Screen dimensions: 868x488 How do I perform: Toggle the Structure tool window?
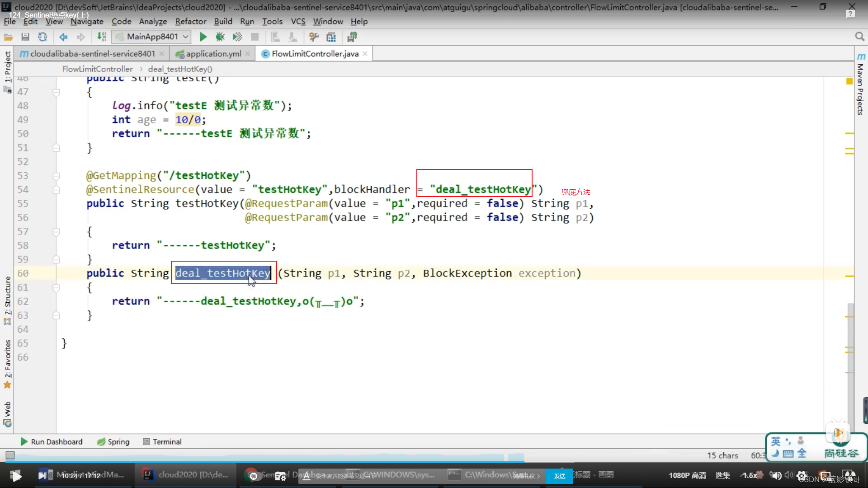[8, 296]
